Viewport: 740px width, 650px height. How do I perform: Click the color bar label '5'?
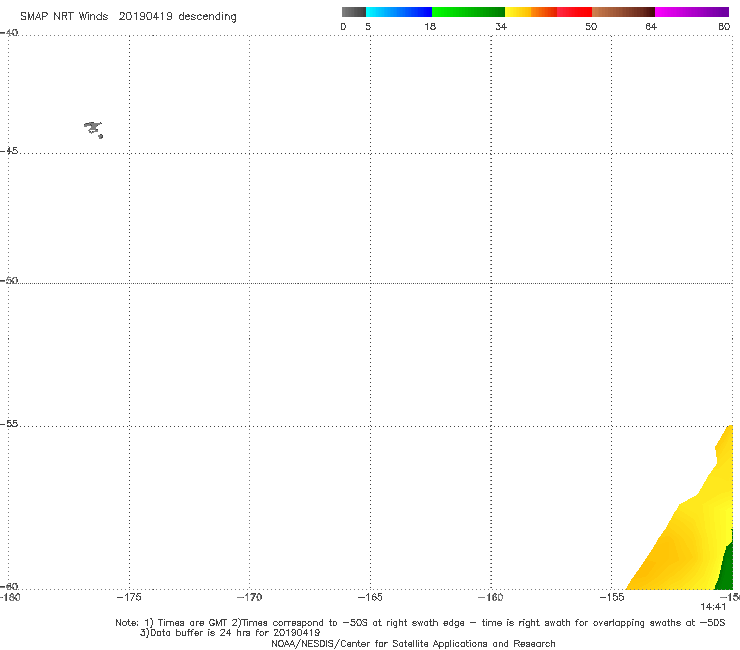tap(368, 27)
